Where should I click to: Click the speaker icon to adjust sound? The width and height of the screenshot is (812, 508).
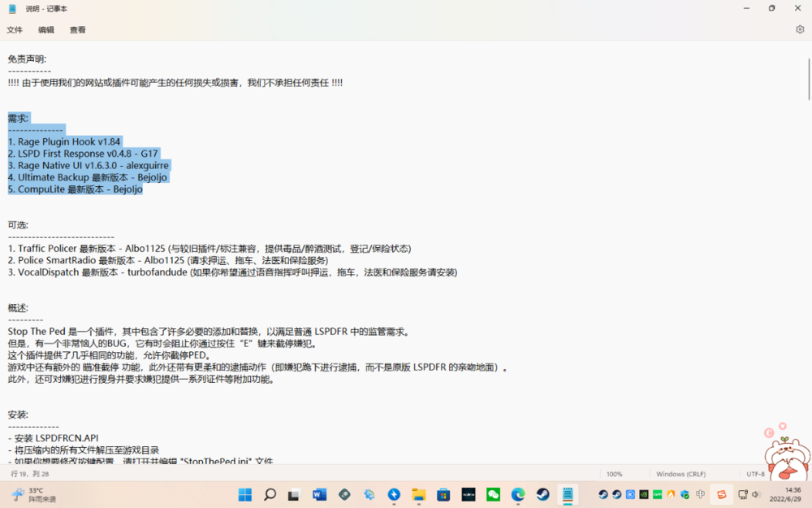point(756,493)
